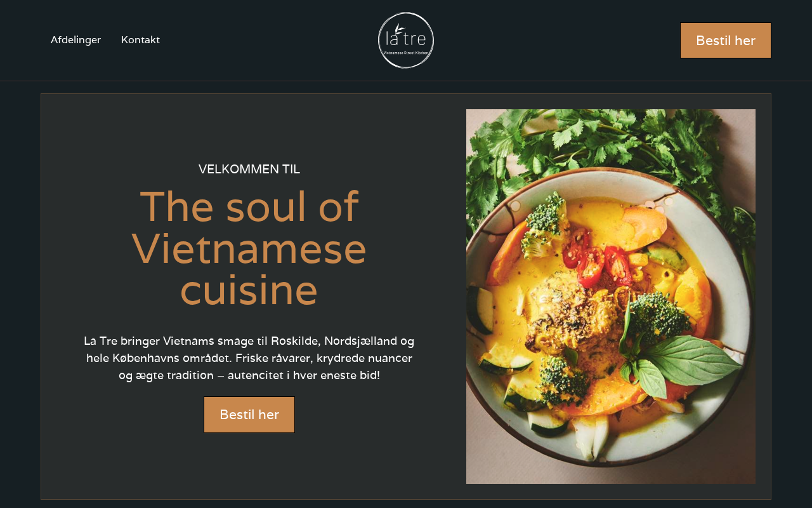The width and height of the screenshot is (812, 508).
Task: Click the La Tre circular logo
Action: click(406, 40)
